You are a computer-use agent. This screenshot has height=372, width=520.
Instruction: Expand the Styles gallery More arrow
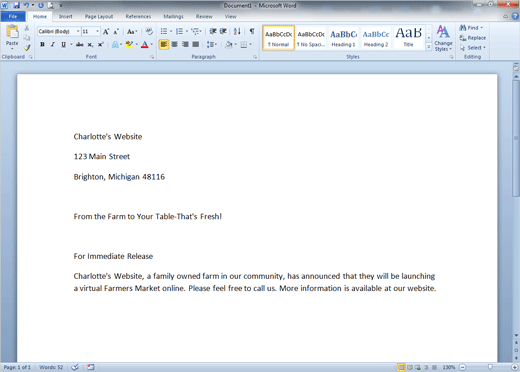pyautogui.click(x=429, y=47)
